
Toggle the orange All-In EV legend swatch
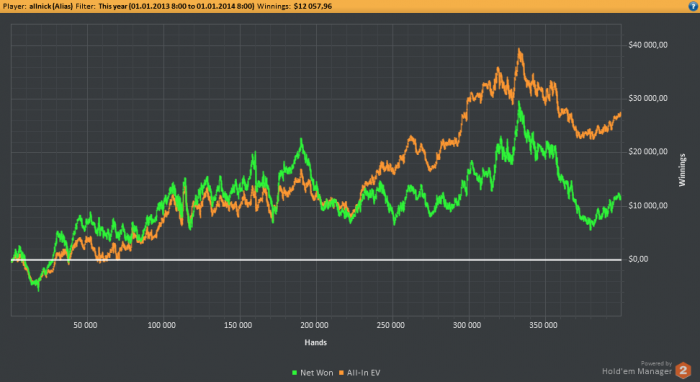(x=342, y=373)
